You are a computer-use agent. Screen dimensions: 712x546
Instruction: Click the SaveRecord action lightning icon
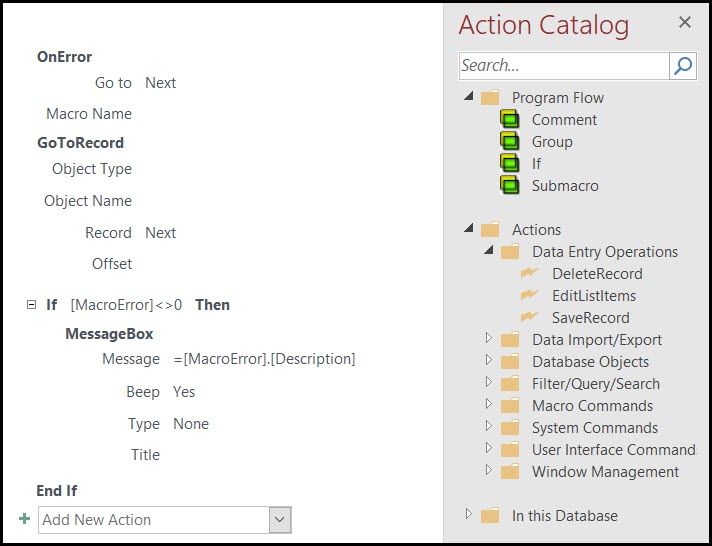click(x=529, y=317)
